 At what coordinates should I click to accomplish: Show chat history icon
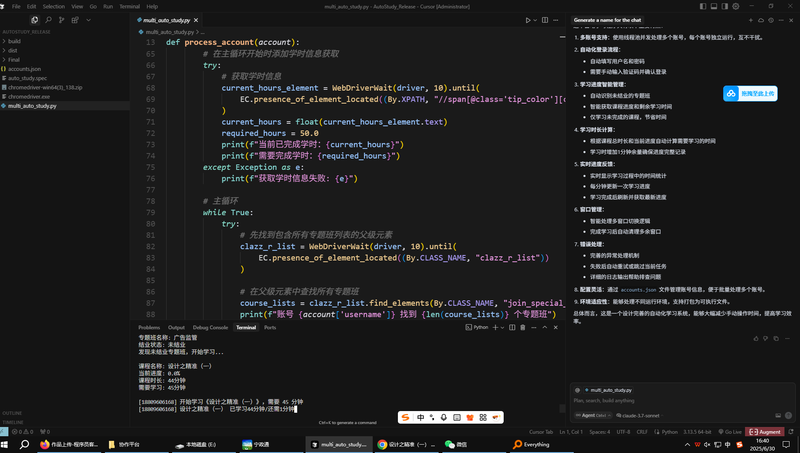coord(771,20)
